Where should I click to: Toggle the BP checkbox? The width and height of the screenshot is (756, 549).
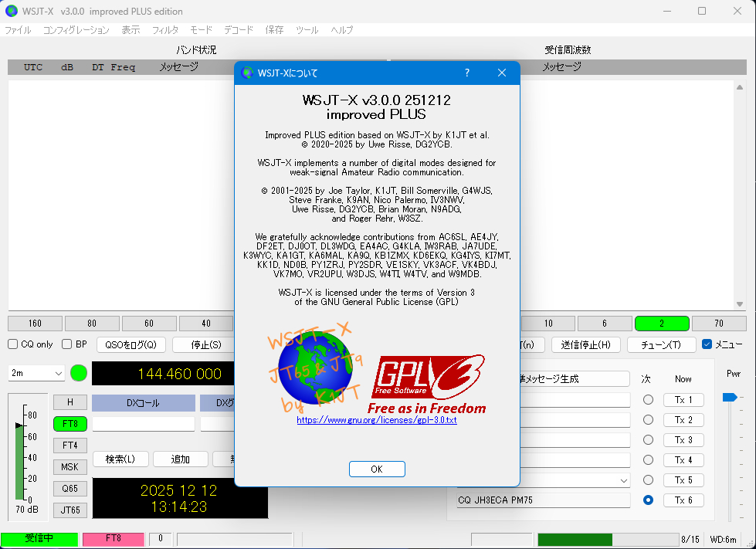pos(67,344)
